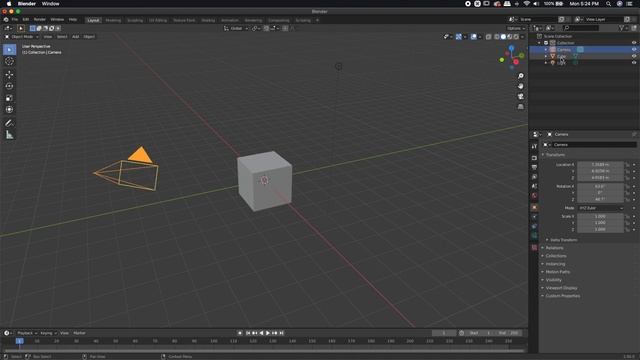Open the Edit menu

point(26,20)
